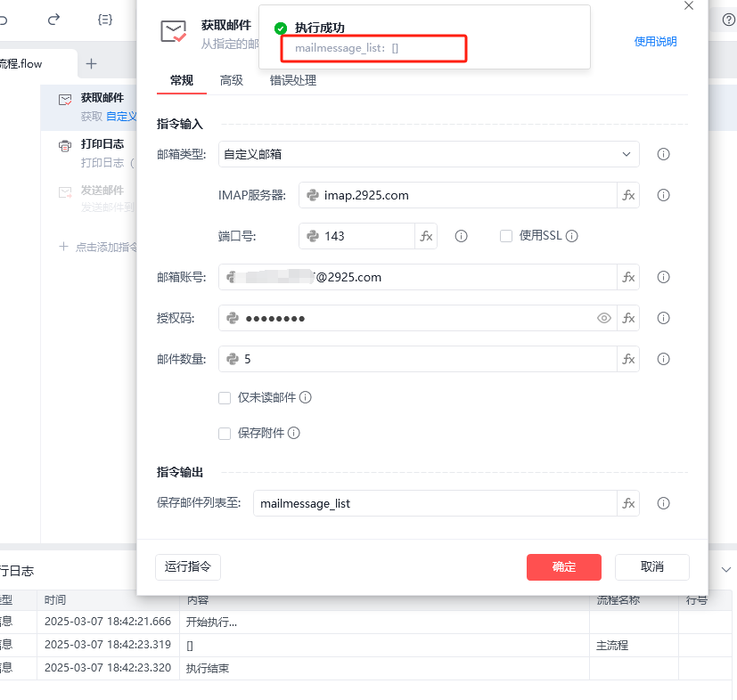Viewport: 737px width, 700px height.
Task: Open the variables braces icon in toolbar
Action: (x=105, y=20)
